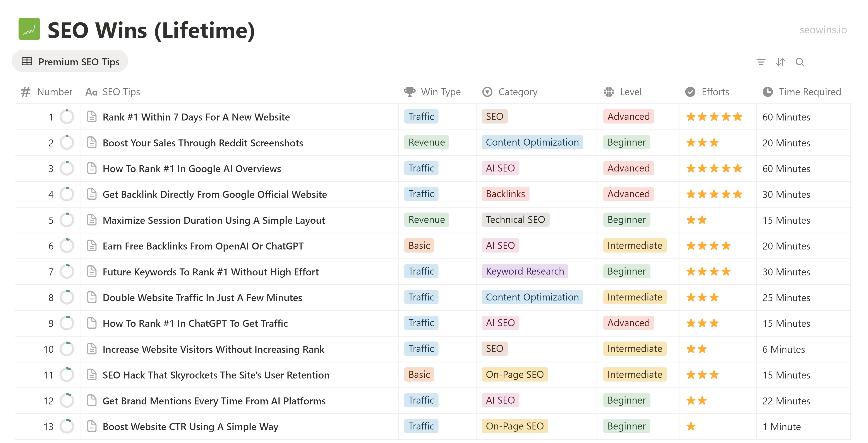Open Category column header menu
The image size is (868, 443).
click(x=517, y=92)
